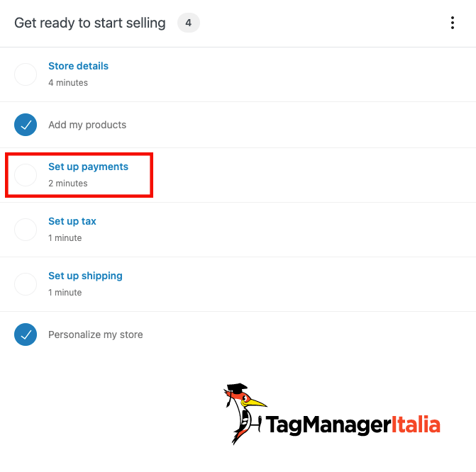Click the blue checkmark beside Add my products
The image size is (476, 472).
click(26, 125)
